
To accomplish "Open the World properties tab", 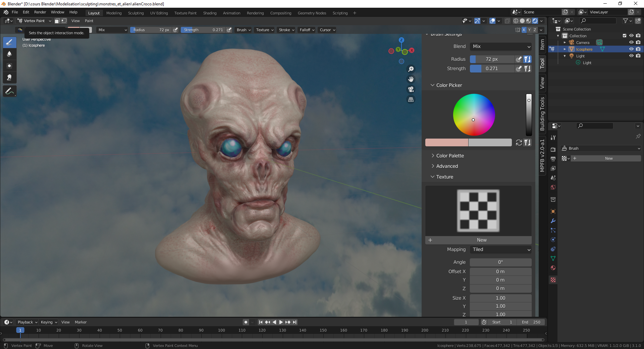I will [x=553, y=187].
